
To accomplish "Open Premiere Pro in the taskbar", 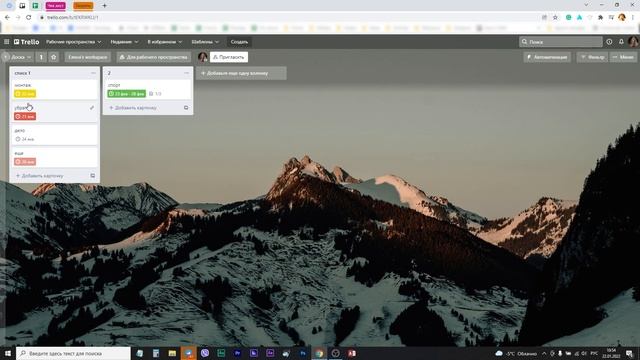I will coord(237,353).
